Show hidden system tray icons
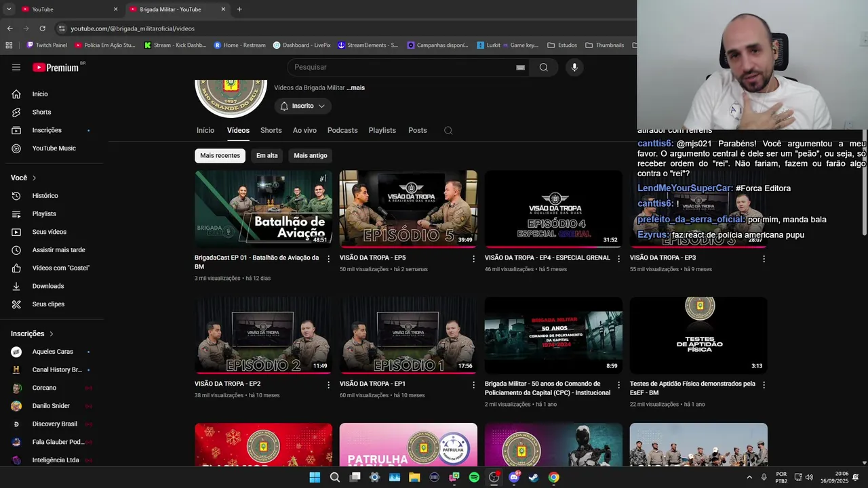 pyautogui.click(x=749, y=477)
